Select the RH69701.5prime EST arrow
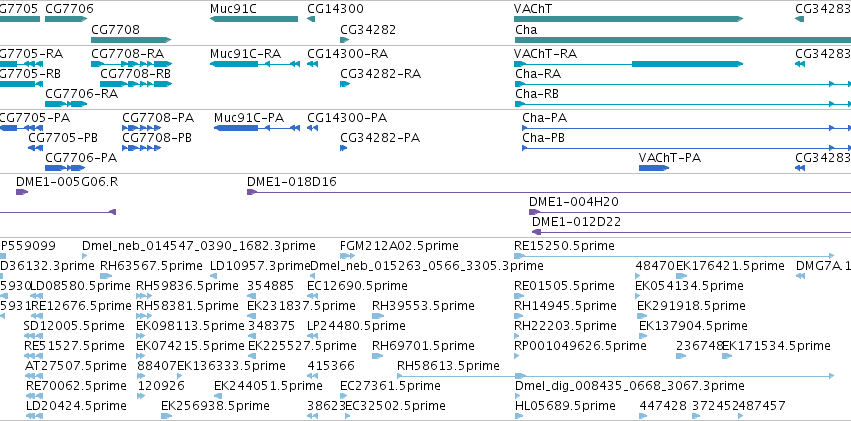 378,356
